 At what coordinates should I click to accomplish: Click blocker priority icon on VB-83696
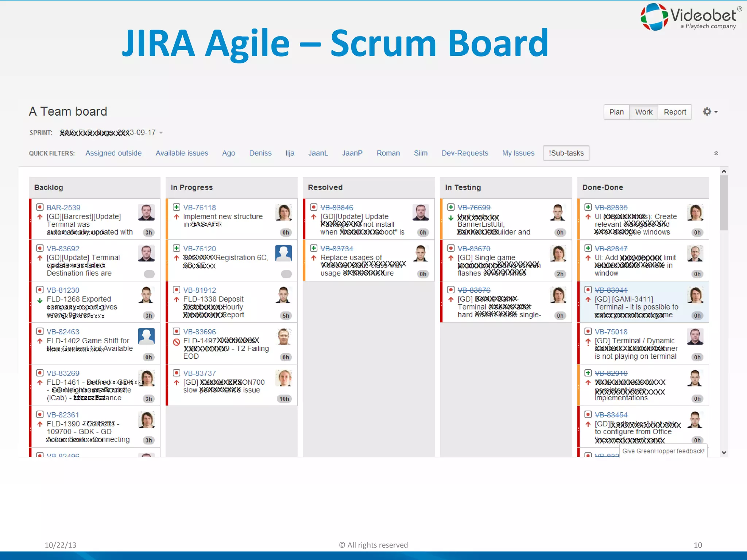point(177,342)
